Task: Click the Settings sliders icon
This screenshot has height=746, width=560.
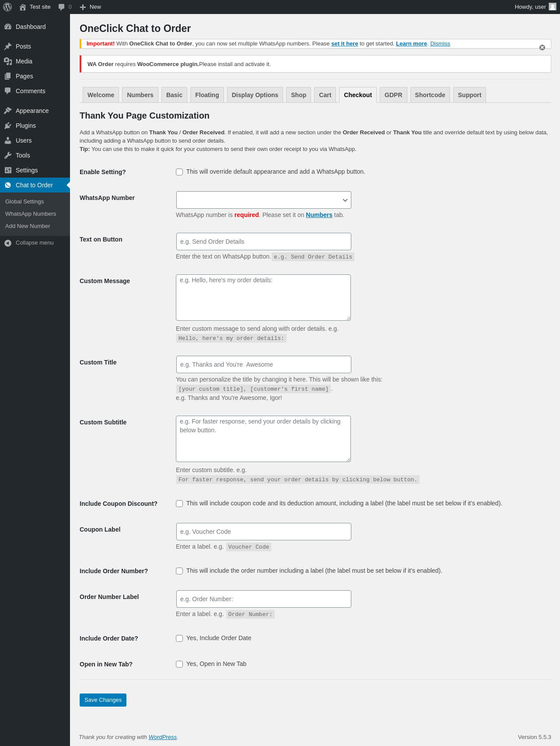Action: (8, 170)
